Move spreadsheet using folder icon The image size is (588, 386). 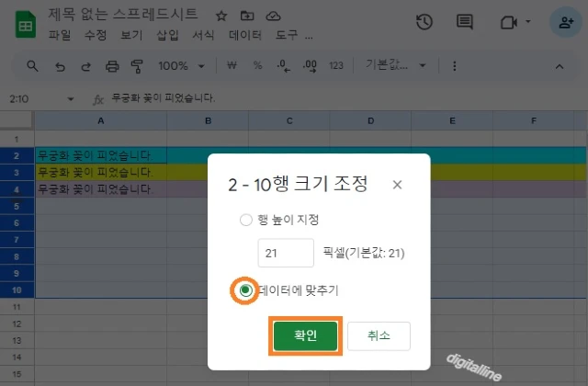tap(247, 17)
